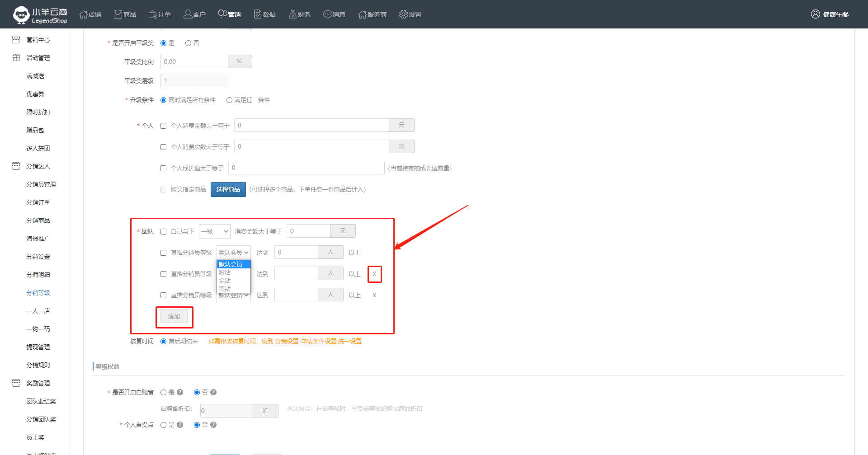Image resolution: width=868 pixels, height=455 pixels.
Task: Choose 金钻 from the open dropdown list
Action: point(225,281)
